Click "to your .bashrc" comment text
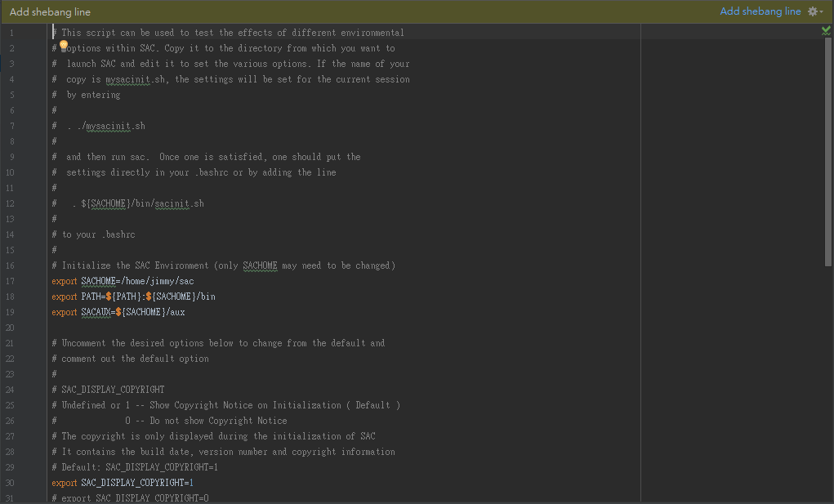This screenshot has width=834, height=504. (x=98, y=234)
